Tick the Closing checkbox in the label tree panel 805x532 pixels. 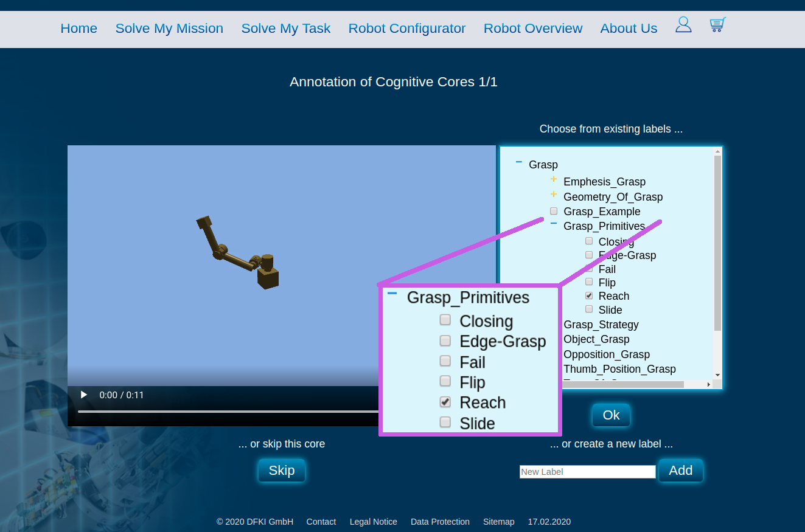(589, 241)
